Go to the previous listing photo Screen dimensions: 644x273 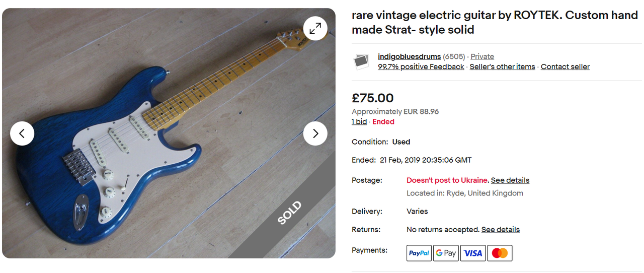(22, 133)
